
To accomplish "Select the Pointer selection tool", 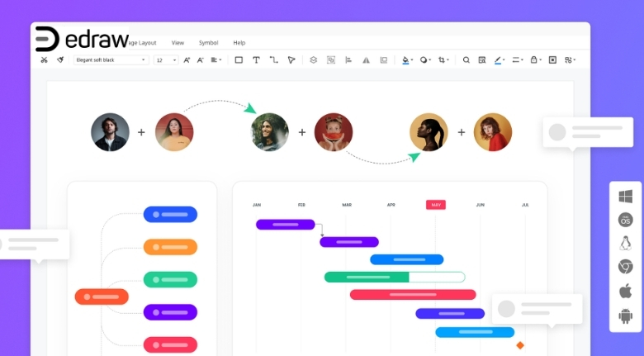I will click(291, 60).
